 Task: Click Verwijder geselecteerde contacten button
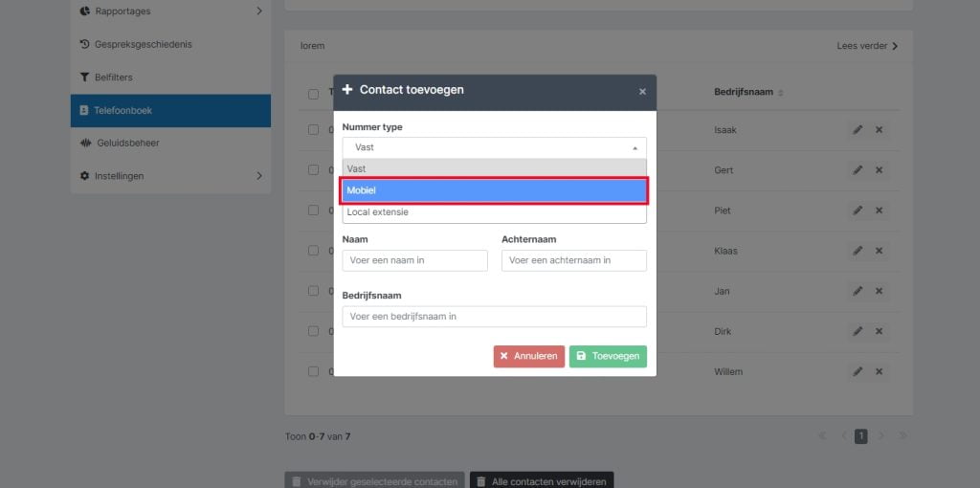click(x=374, y=480)
